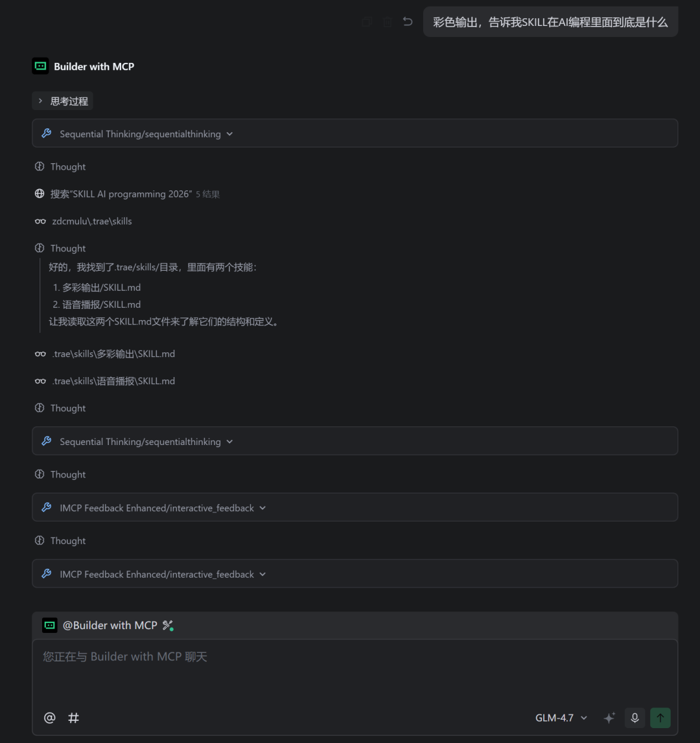Viewport: 700px width, 743px height.
Task: Click the MCP tools icon next to @Builder with MCP
Action: [x=168, y=625]
